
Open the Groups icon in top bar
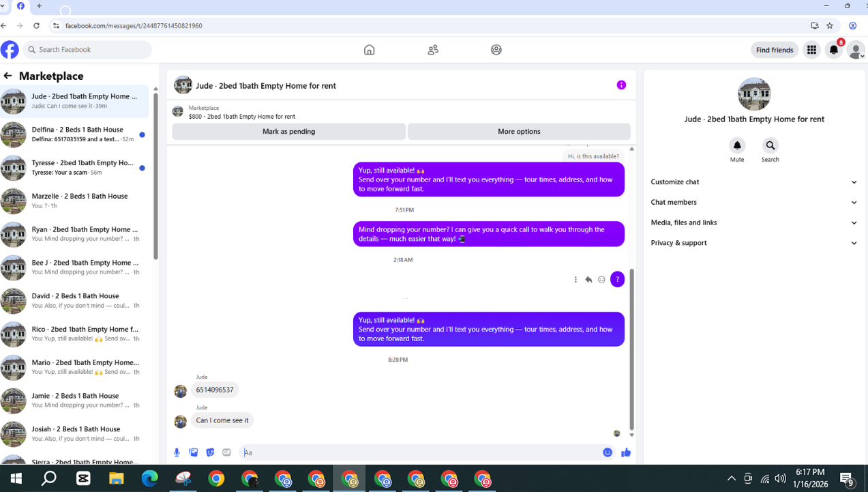tap(496, 50)
